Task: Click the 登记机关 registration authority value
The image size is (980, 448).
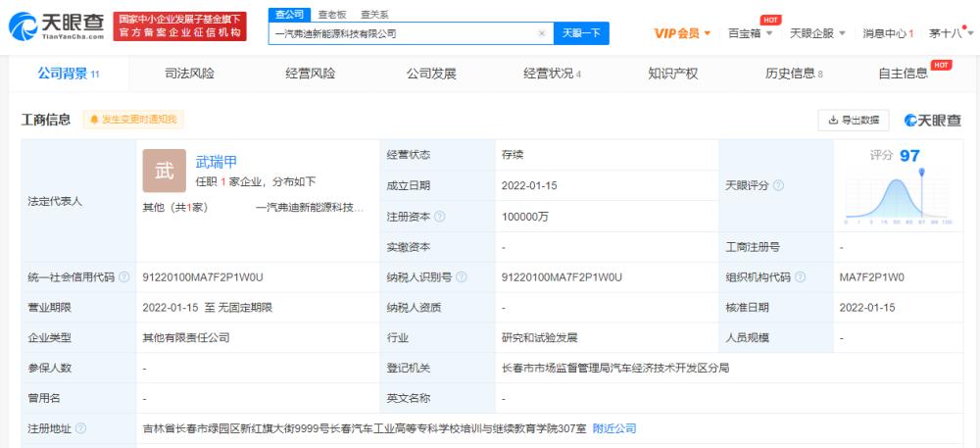Action: tap(615, 368)
